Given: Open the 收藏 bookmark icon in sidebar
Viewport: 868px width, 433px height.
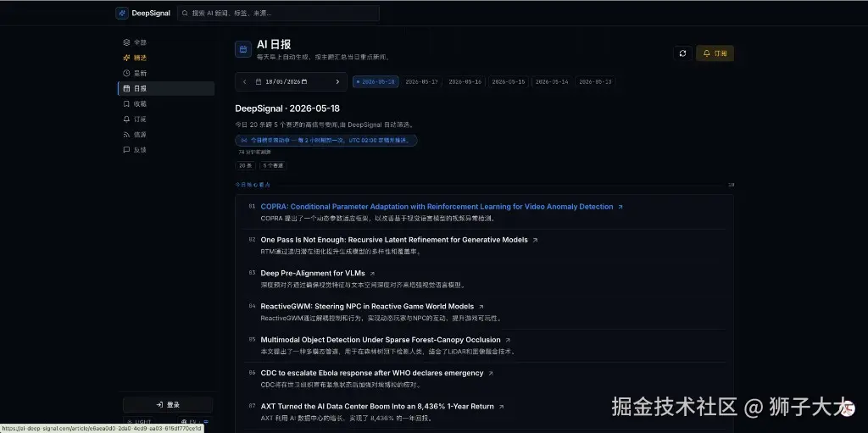Looking at the screenshot, I should (126, 103).
